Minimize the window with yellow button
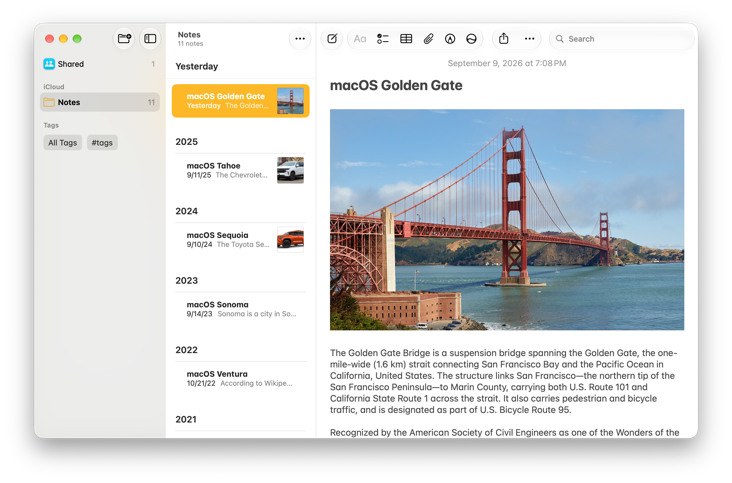 point(63,39)
